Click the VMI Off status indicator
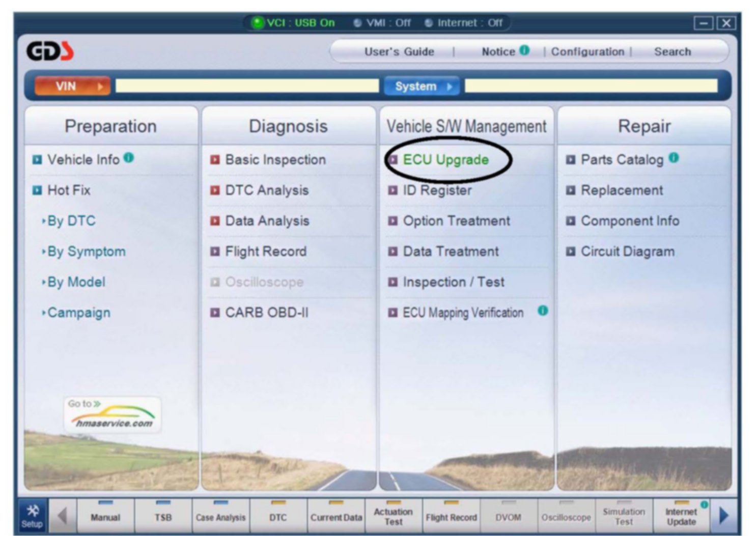The image size is (756, 536). coord(382,23)
